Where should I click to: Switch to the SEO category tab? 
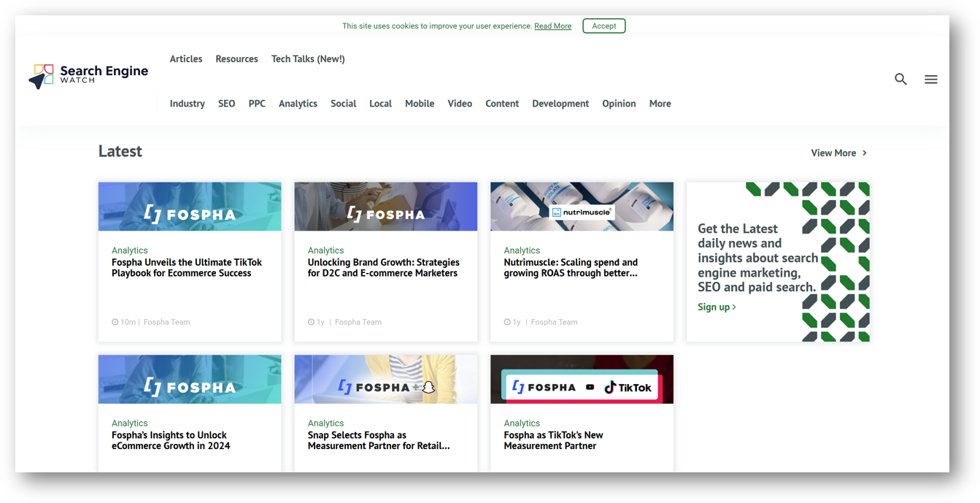point(226,103)
